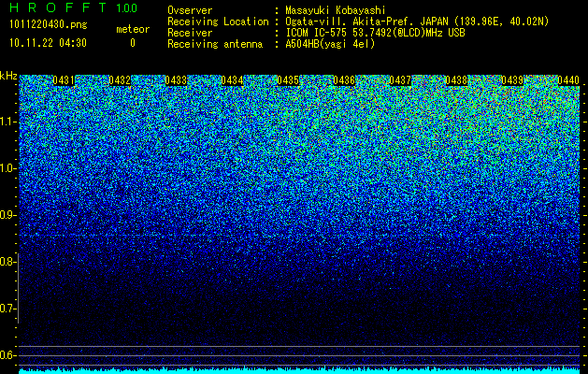This screenshot has width=588, height=374.
Task: Click the meteor label
Action: coord(133,29)
